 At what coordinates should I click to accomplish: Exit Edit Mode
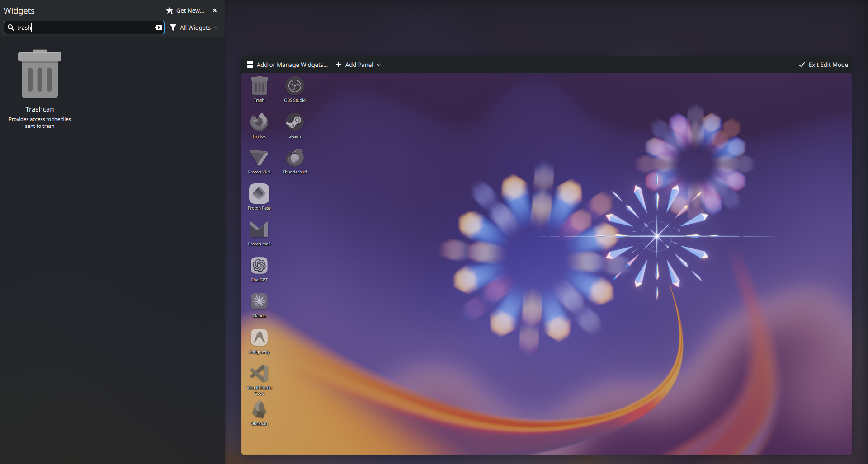tap(823, 65)
